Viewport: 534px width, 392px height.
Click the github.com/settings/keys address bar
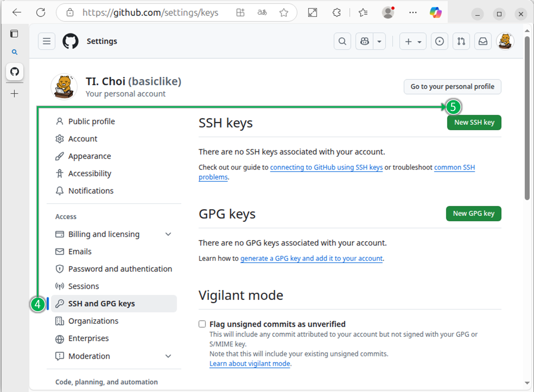150,13
